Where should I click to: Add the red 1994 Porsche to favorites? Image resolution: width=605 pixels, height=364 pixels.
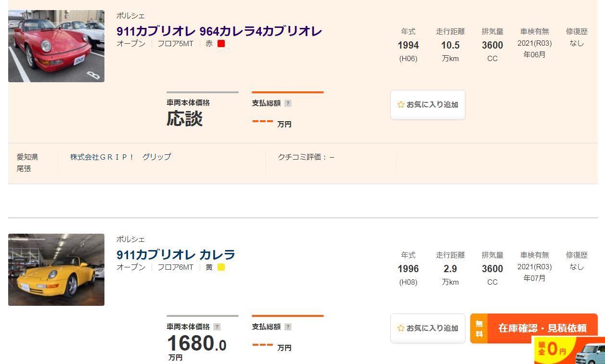click(x=428, y=104)
